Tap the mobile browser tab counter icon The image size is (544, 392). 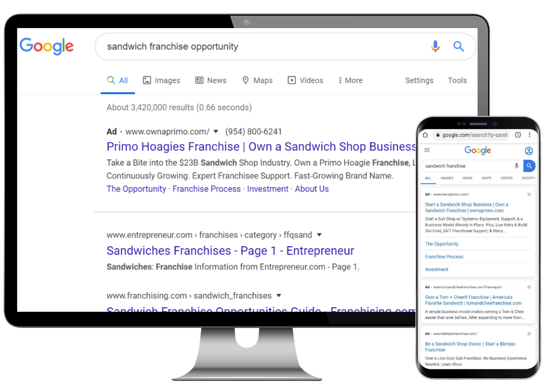[x=518, y=135]
